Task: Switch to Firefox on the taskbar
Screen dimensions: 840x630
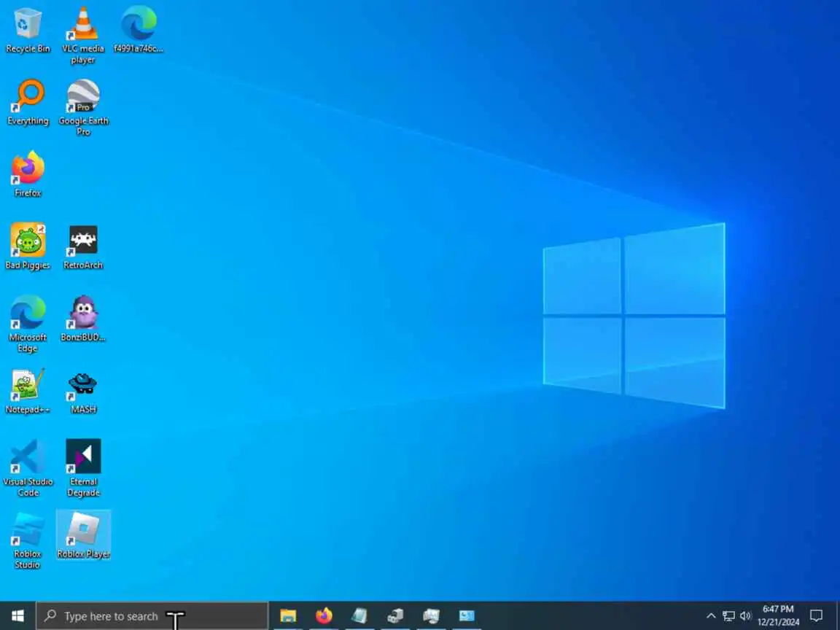Action: tap(324, 616)
